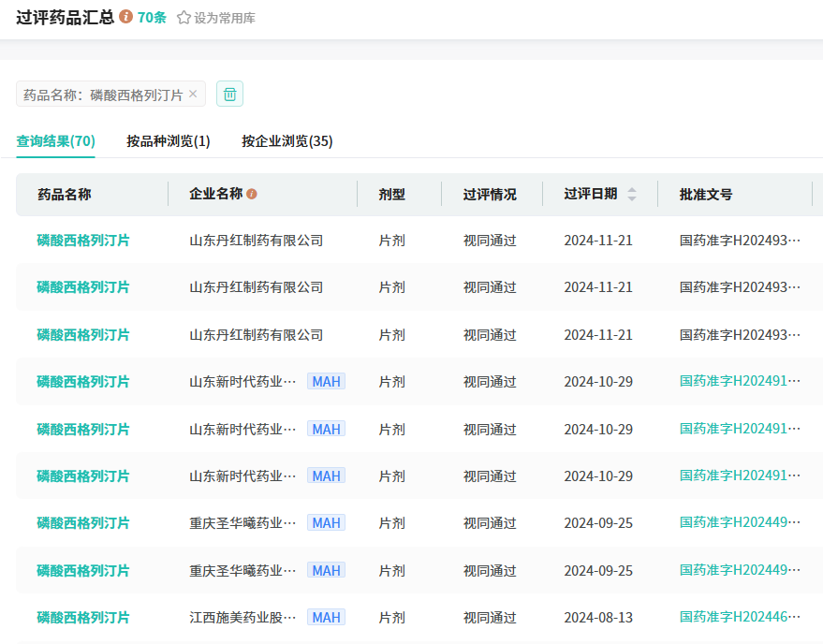Click first 重庆圣华曦药业 company name cell
Image resolution: width=823 pixels, height=644 pixels.
(242, 522)
